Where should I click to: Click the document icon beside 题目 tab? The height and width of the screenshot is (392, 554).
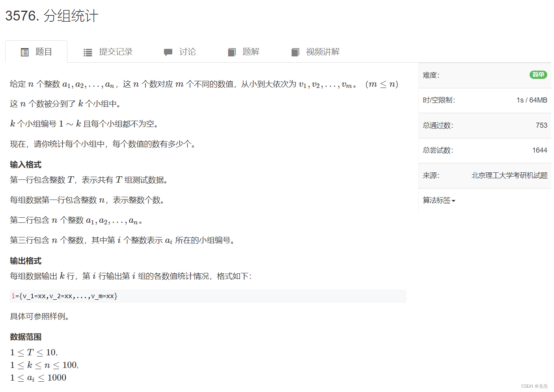click(24, 52)
